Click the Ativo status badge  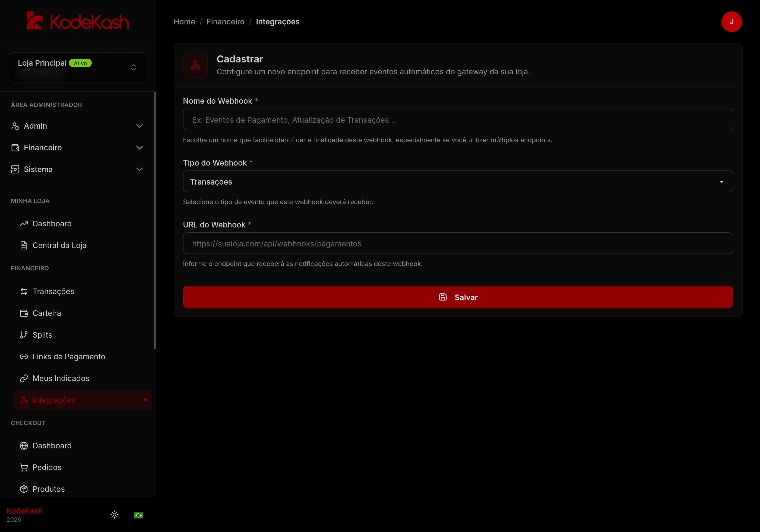[80, 63]
